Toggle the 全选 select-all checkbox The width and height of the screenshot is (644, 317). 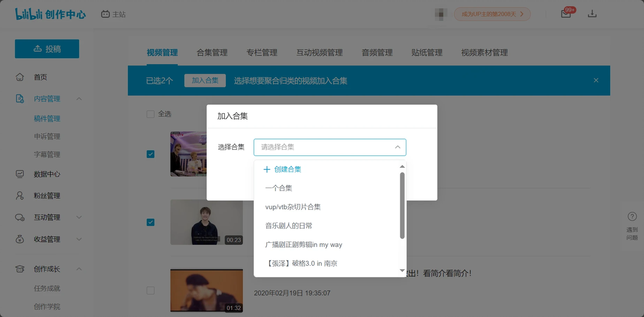150,114
